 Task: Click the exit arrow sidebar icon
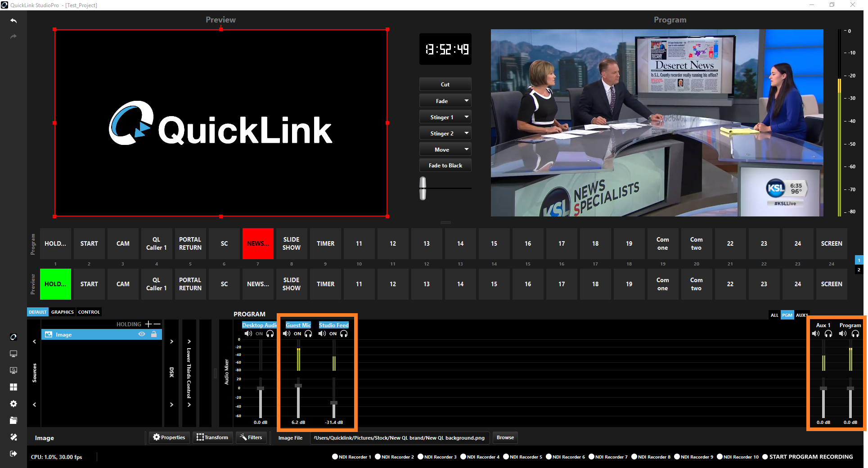pos(13,454)
